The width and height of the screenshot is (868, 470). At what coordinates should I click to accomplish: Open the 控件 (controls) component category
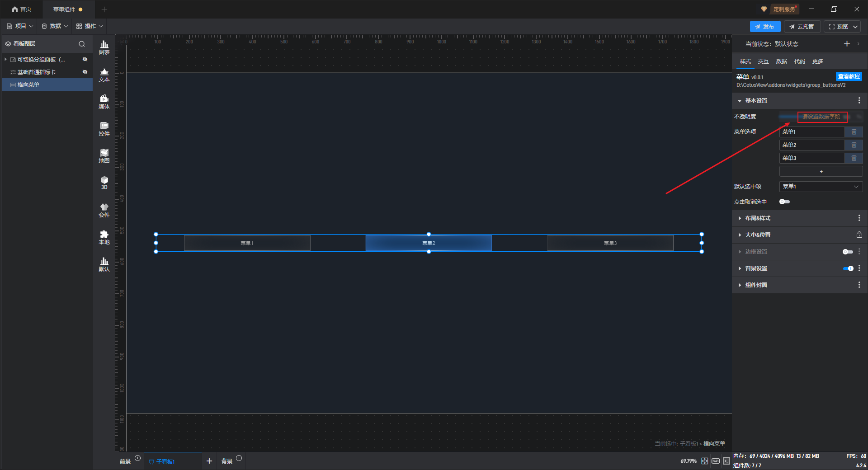[x=104, y=129]
